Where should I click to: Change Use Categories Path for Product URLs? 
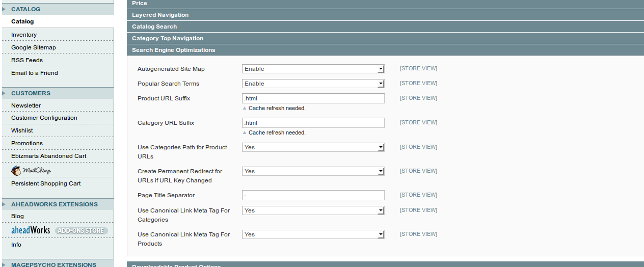point(313,147)
